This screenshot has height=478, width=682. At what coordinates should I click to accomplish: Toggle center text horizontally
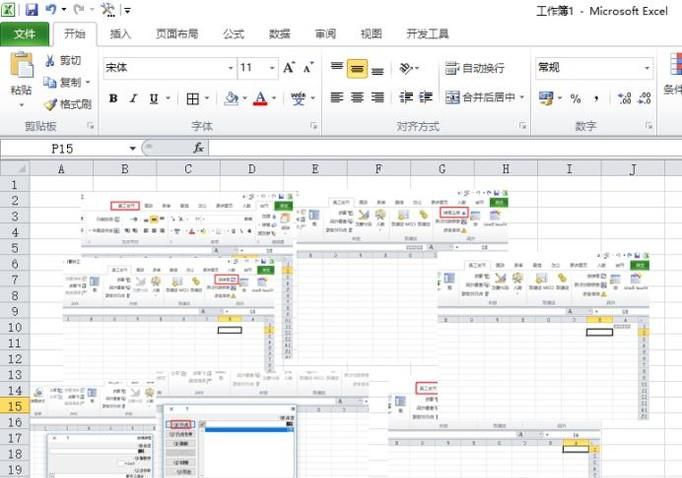tap(357, 97)
